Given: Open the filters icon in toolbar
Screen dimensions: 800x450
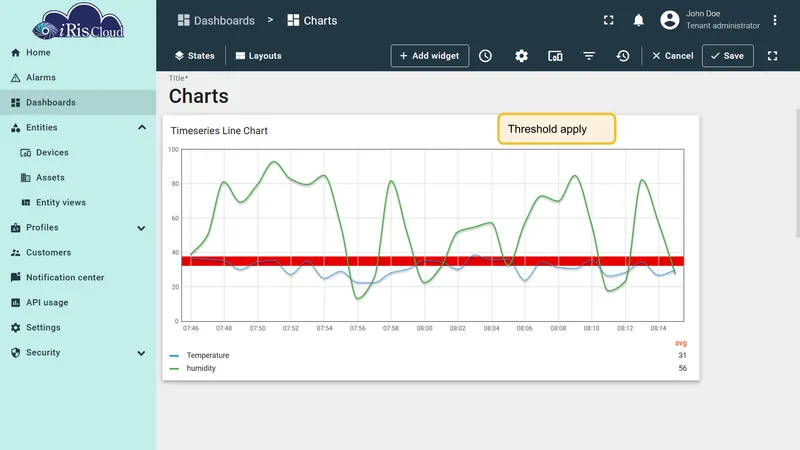Looking at the screenshot, I should (589, 56).
